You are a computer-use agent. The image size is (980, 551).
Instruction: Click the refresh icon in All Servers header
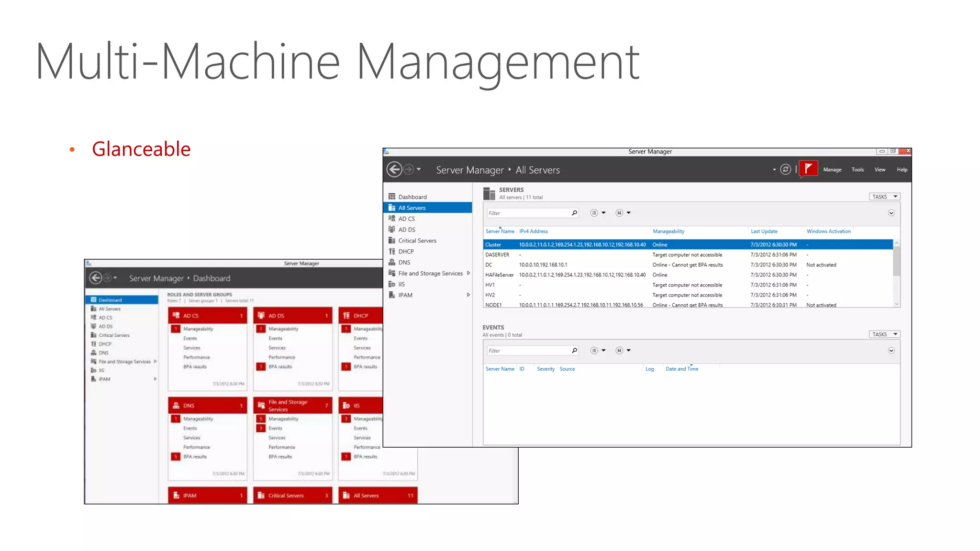pos(785,169)
